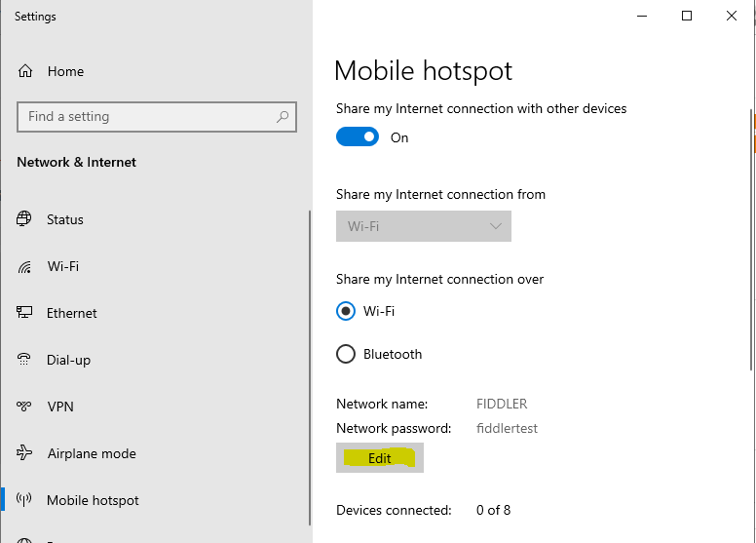Select the Bluetooth radio button

click(346, 354)
